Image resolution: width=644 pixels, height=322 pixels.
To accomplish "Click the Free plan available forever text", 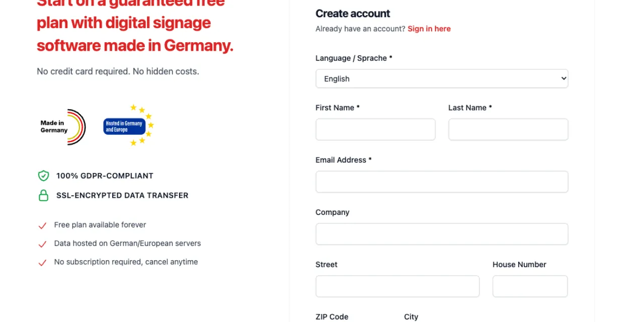I will [x=100, y=225].
